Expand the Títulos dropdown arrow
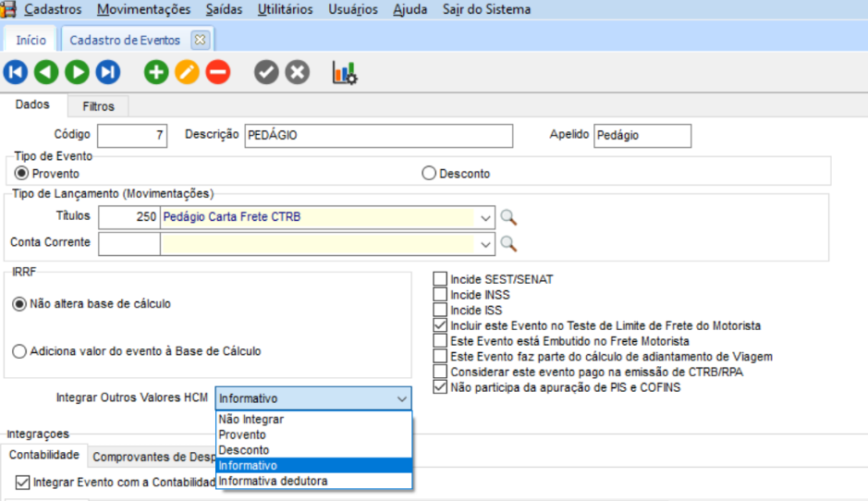The image size is (868, 501). click(486, 218)
